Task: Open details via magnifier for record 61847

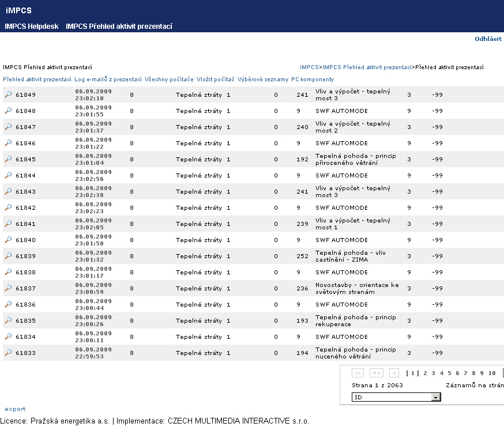Action: 8,127
